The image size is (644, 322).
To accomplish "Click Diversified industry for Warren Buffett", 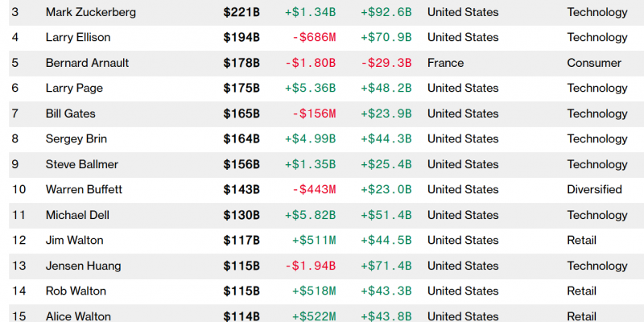I will 594,190.
